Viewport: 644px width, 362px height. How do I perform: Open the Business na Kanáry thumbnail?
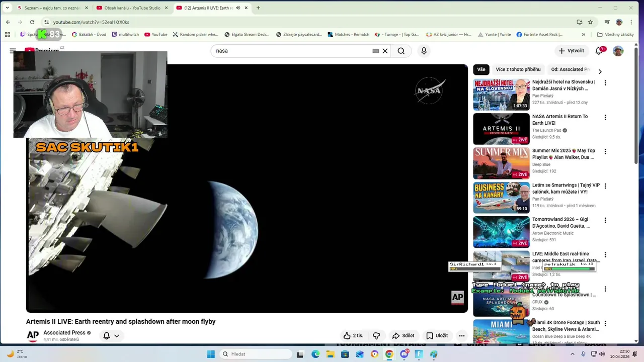point(501,198)
